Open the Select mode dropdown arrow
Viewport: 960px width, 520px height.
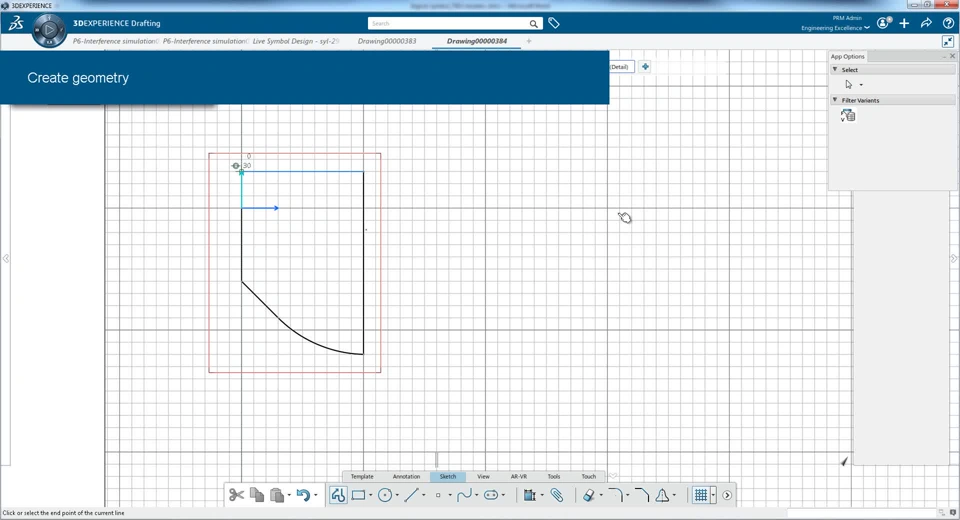(x=861, y=85)
